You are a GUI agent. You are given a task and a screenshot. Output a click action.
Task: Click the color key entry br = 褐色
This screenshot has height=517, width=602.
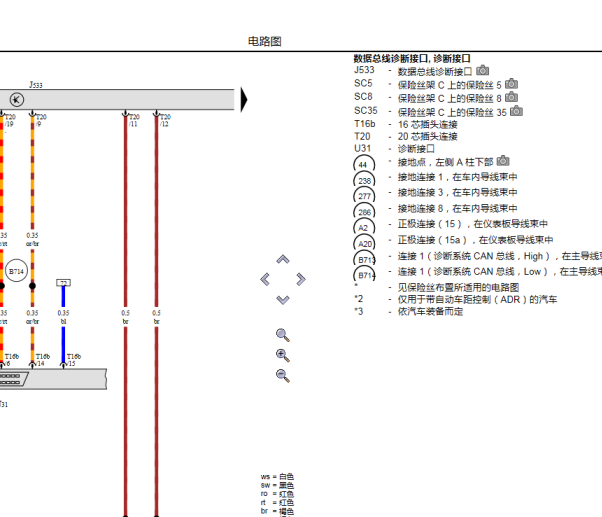[x=277, y=511]
